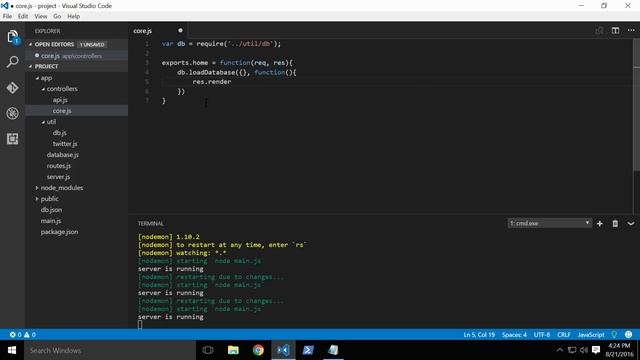The width and height of the screenshot is (640, 360).
Task: Open server.js in the explorer tree
Action: 58,177
